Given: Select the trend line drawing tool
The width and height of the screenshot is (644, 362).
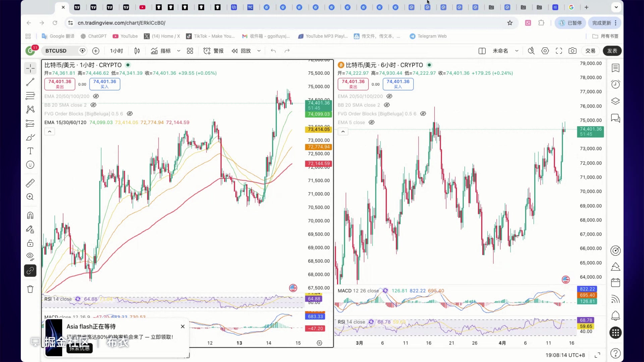Looking at the screenshot, I should click(x=30, y=82).
